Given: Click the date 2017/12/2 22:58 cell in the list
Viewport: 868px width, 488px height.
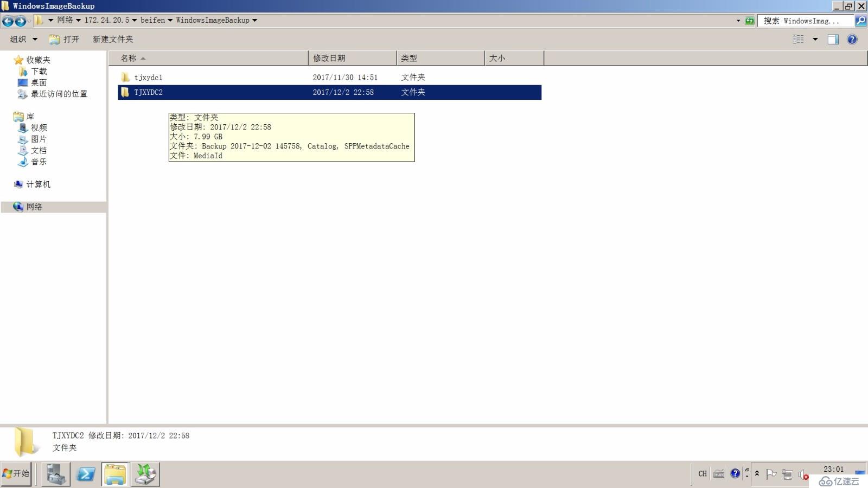Looking at the screenshot, I should pos(343,92).
